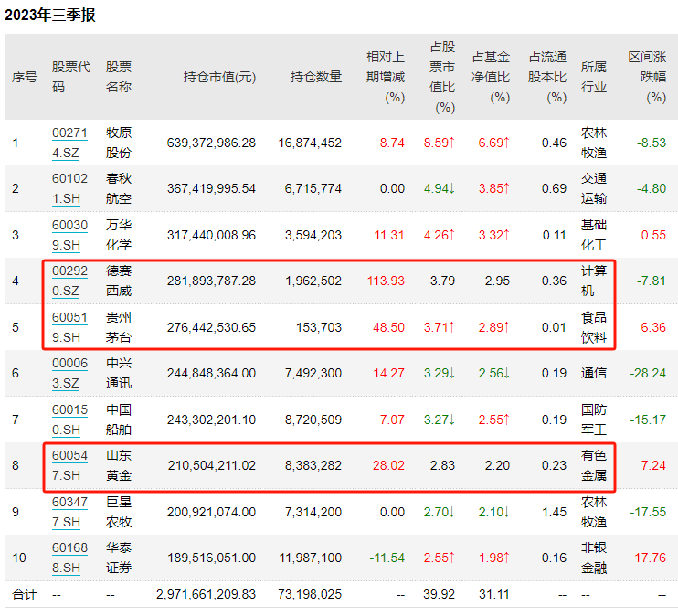
Task: Click the 2023年三季报 heading
Action: click(49, 16)
